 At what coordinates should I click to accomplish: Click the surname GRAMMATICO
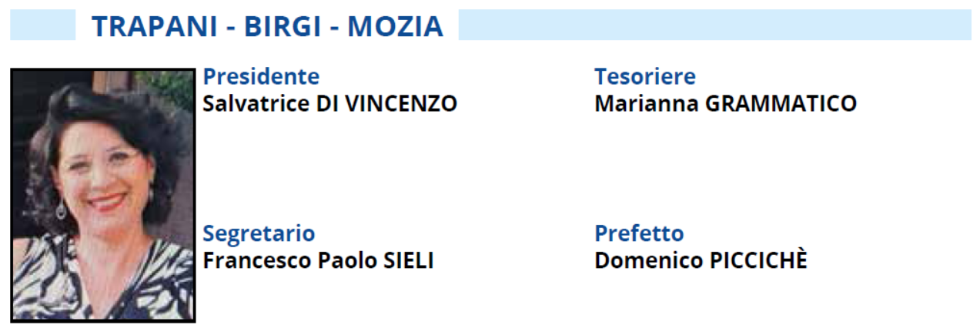[x=781, y=103]
